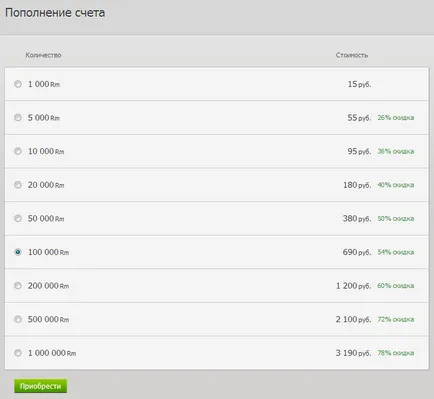
Task: Click the 2 100 руб. price
Action: pyautogui.click(x=353, y=319)
